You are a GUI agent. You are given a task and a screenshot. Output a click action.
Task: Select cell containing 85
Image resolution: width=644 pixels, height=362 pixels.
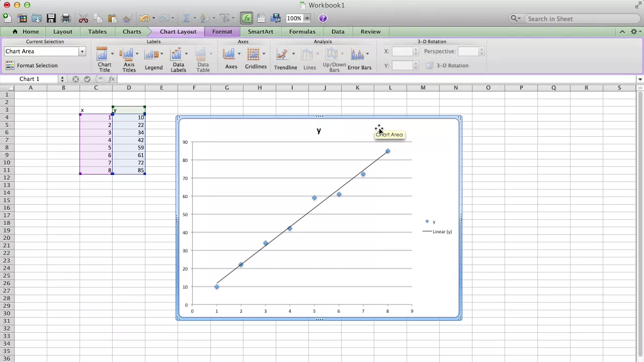pyautogui.click(x=129, y=170)
